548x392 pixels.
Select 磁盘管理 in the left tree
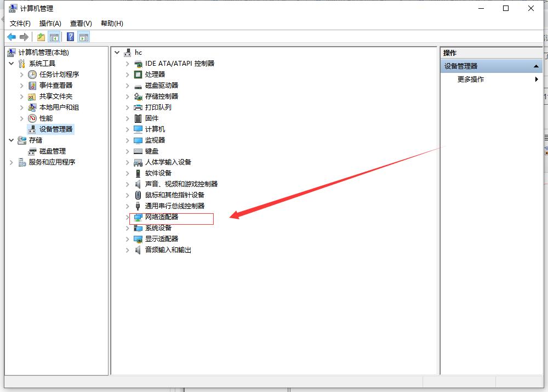pyautogui.click(x=52, y=151)
